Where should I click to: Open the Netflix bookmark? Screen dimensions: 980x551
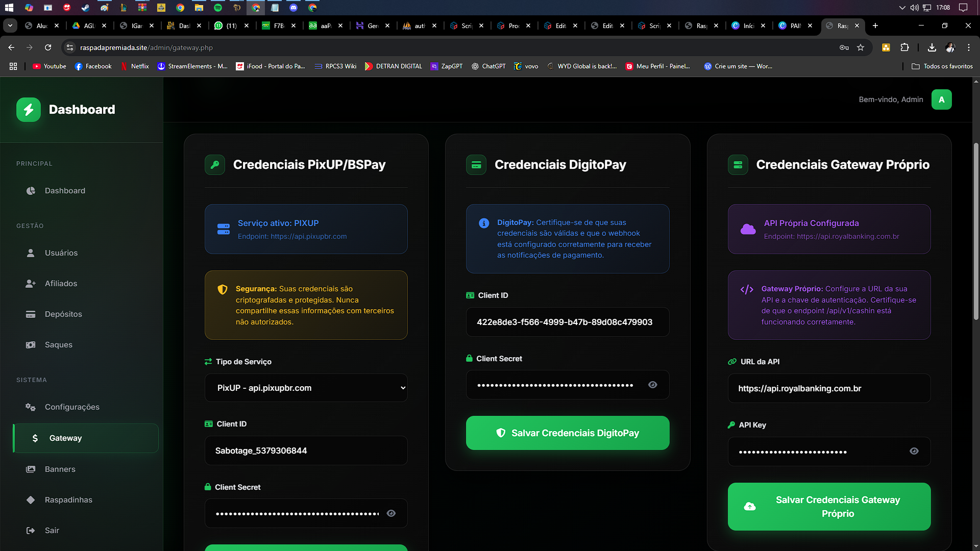[x=135, y=66]
